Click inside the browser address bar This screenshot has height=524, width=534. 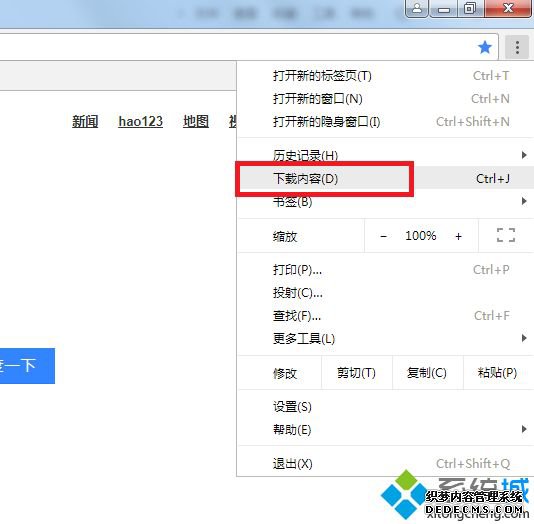[x=249, y=47]
